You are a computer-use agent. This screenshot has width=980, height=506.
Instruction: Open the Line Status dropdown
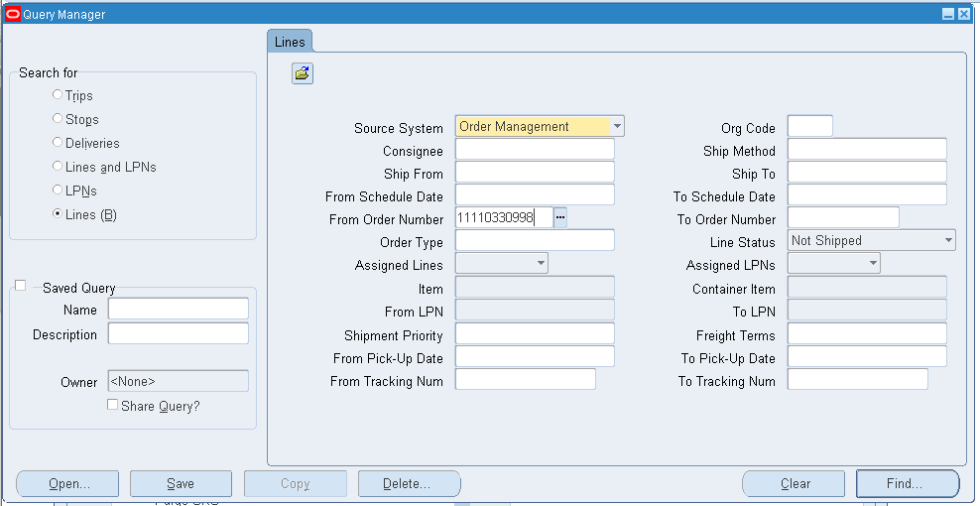click(948, 240)
